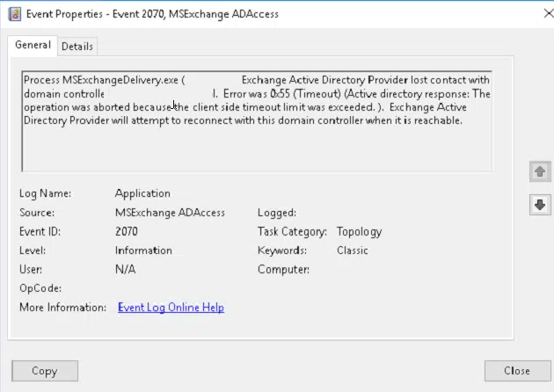Click the 'OpCode:' label

point(40,288)
